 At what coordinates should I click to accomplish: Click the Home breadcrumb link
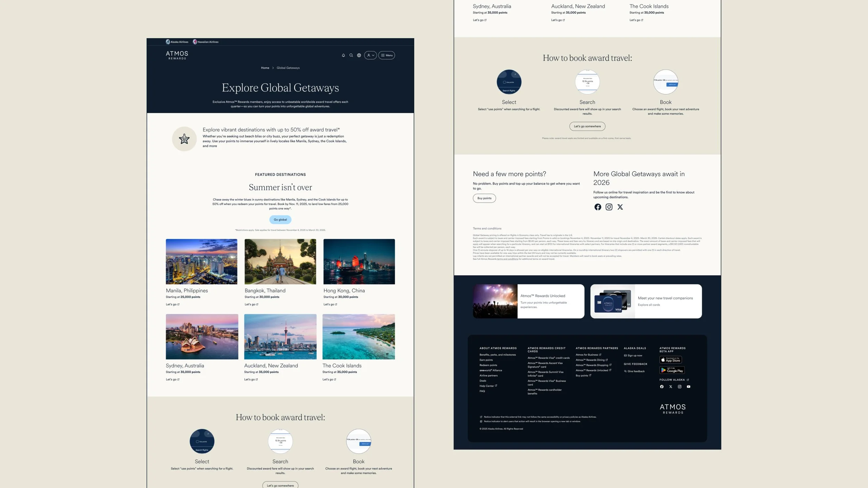[265, 68]
